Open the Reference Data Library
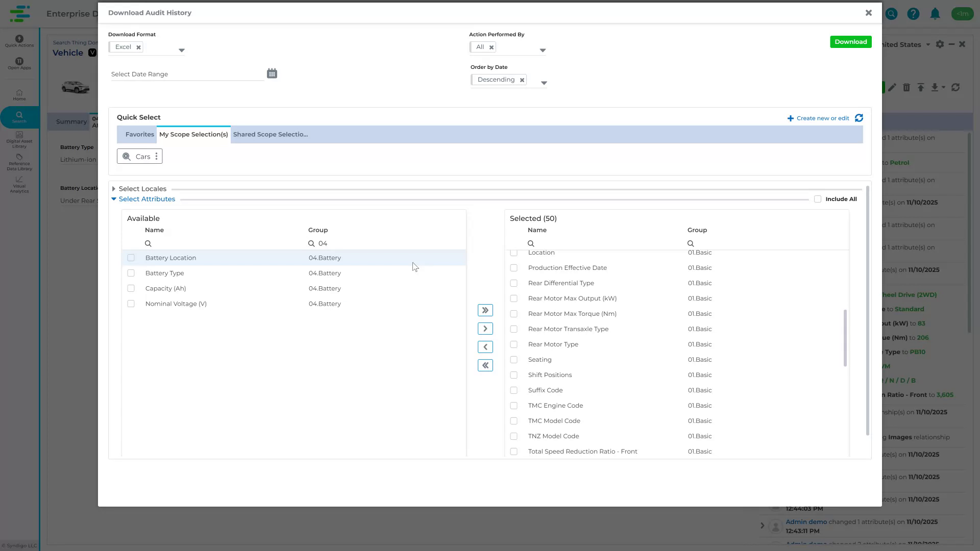Image resolution: width=980 pixels, height=551 pixels. 19,162
